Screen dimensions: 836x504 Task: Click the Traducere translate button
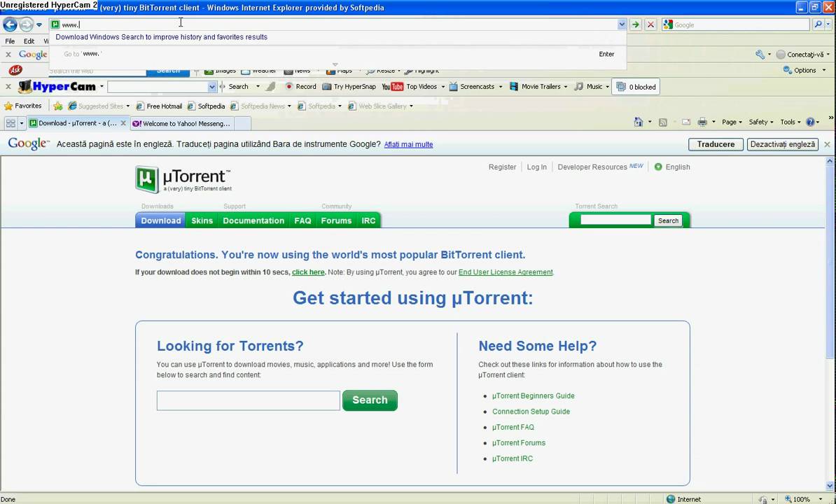click(716, 144)
